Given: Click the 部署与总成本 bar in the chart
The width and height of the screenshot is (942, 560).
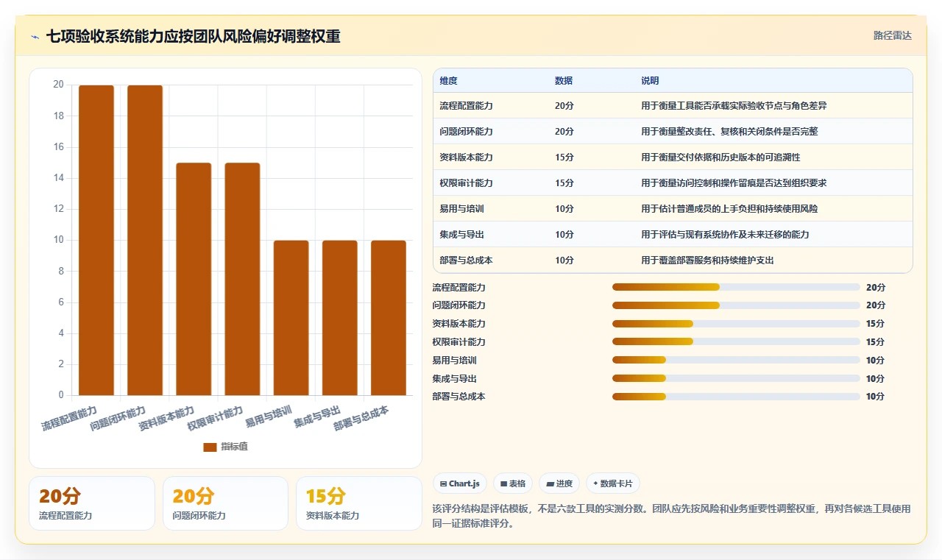Looking at the screenshot, I should tap(388, 318).
